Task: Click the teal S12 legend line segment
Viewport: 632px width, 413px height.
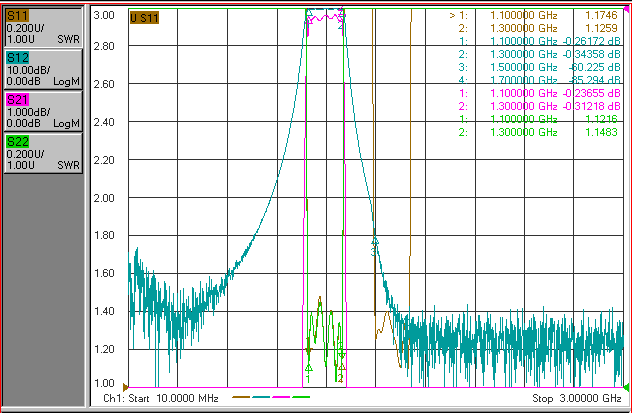Action: pyautogui.click(x=261, y=397)
